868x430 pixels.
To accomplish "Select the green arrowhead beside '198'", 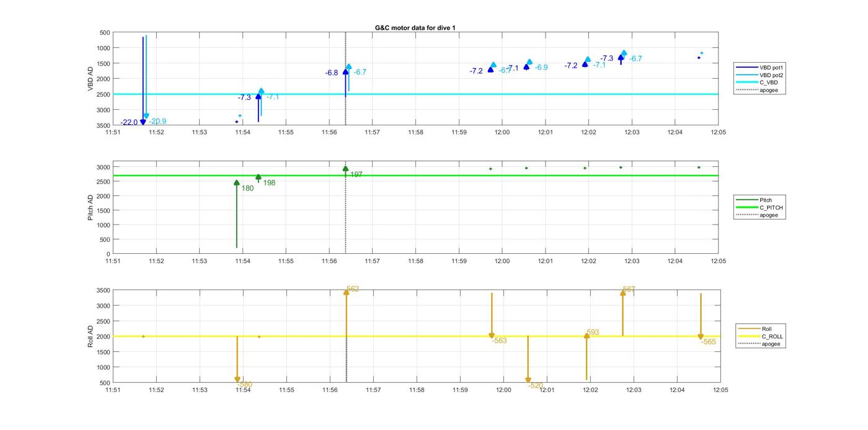I will click(x=259, y=177).
